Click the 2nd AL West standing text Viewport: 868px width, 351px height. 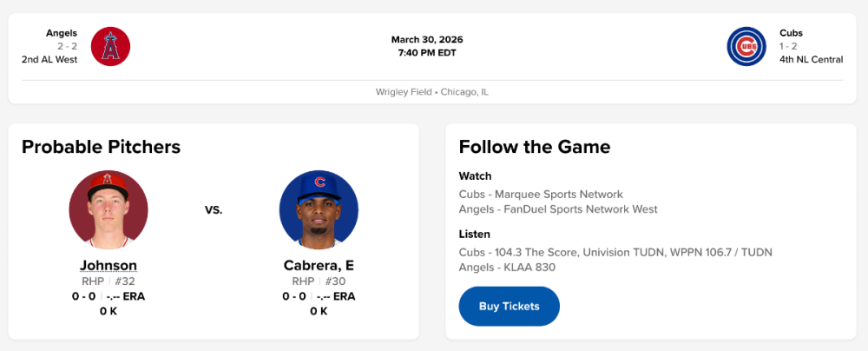click(49, 59)
